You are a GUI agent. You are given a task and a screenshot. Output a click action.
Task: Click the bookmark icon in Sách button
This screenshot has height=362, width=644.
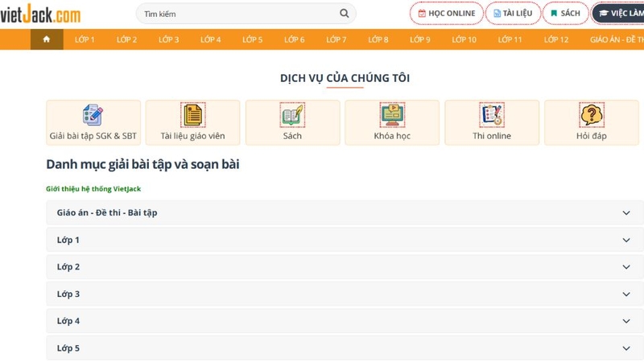(554, 14)
